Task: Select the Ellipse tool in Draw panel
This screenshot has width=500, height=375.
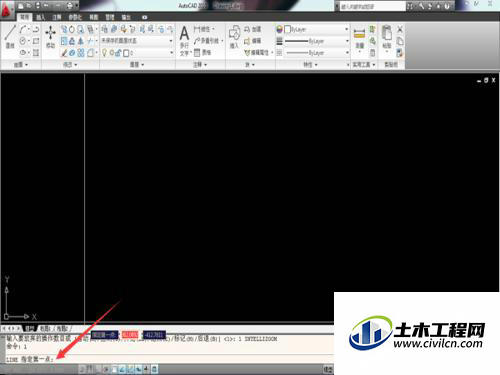Action: click(x=23, y=53)
